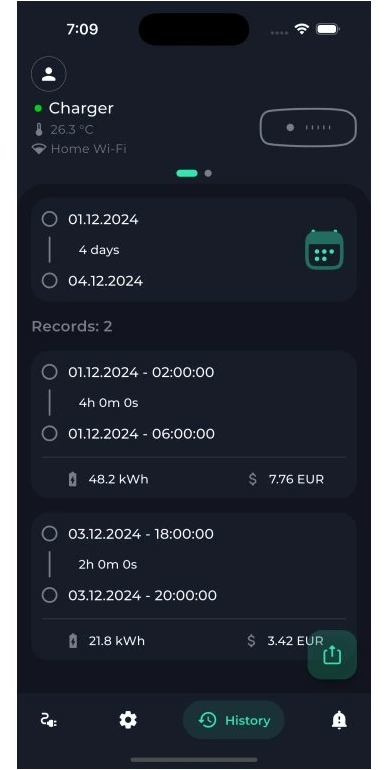This screenshot has height=770, width=389.
Task: Select the 01.12.2024 start date circle
Action: (49, 219)
